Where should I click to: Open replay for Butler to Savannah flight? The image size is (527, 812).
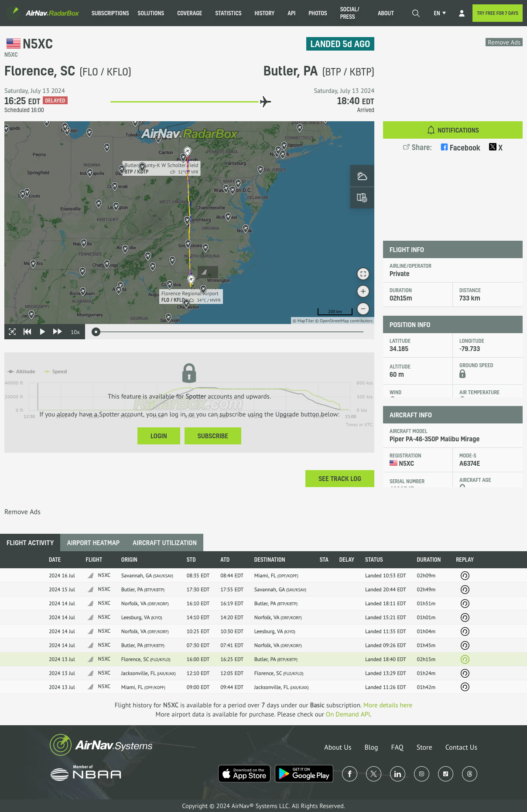pos(465,590)
